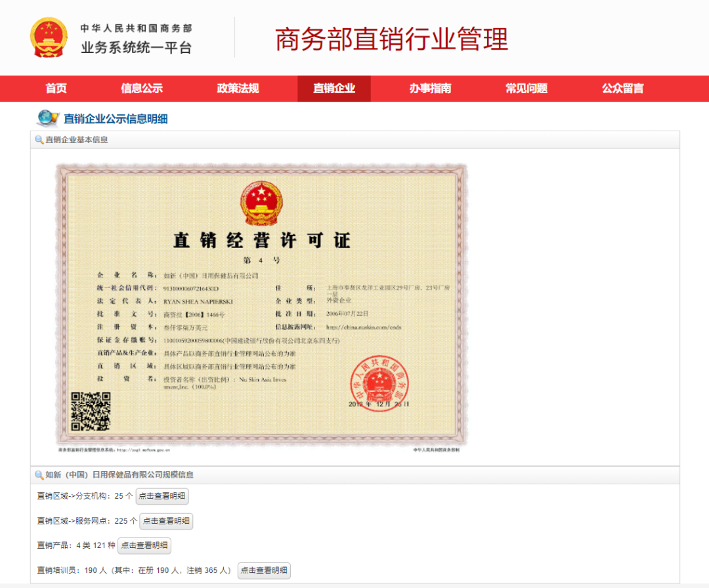Click the 直销经营许可证 title on the certificate
Image resolution: width=709 pixels, height=588 pixels.
[x=262, y=240]
